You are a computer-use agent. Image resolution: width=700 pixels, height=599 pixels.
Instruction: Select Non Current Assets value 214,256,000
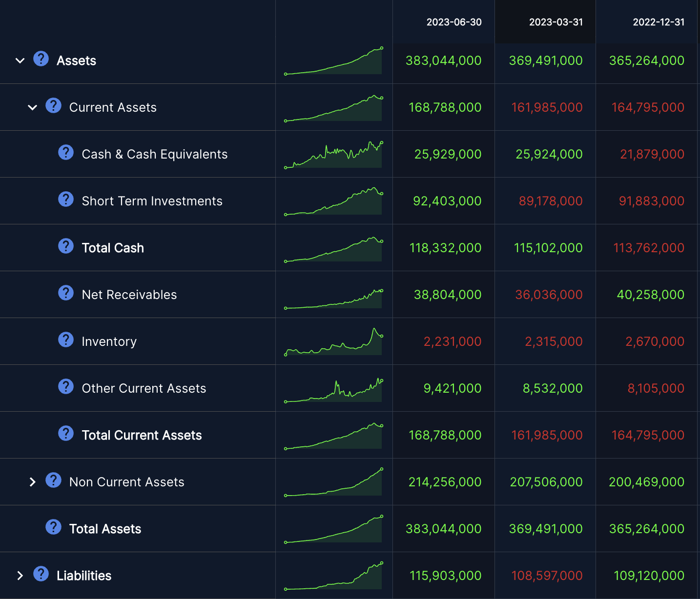coord(445,482)
